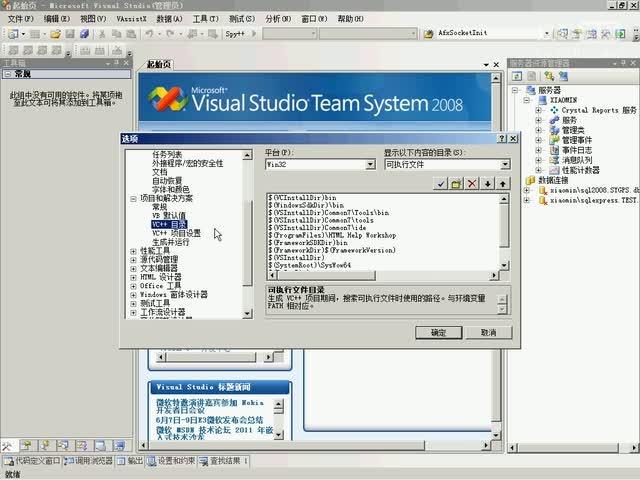The height and width of the screenshot is (480, 640).
Task: Click Refresh icon in Server Explorer
Action: tap(517, 76)
